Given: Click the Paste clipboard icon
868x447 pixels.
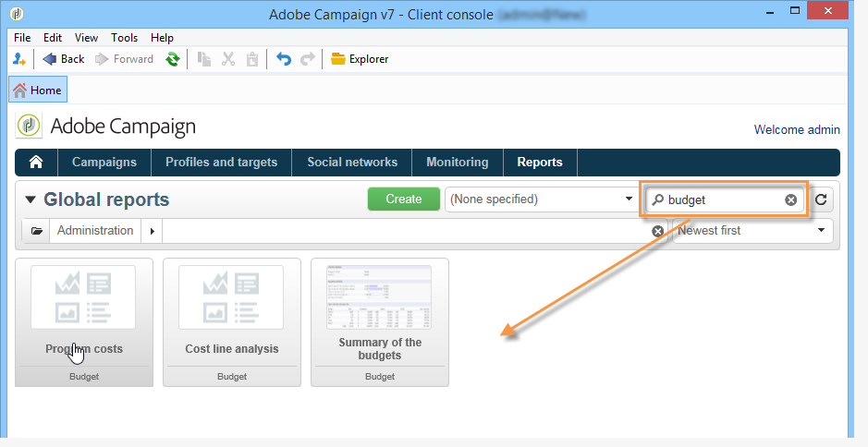Looking at the screenshot, I should [x=251, y=58].
